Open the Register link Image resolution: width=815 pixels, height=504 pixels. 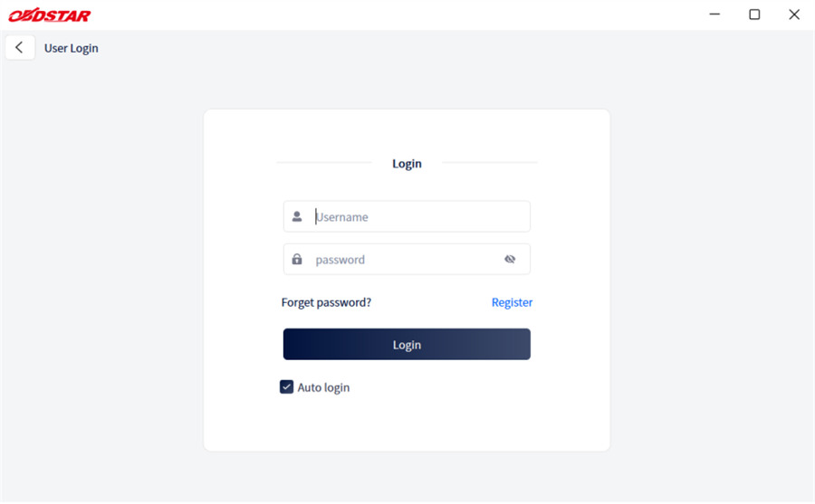(512, 302)
